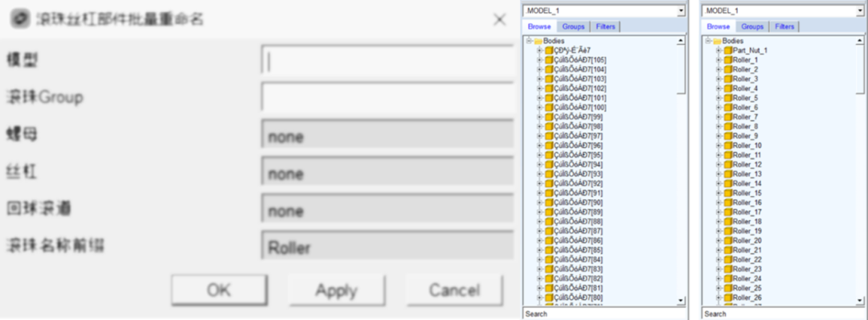Click the body icon for item [90]

click(x=549, y=203)
